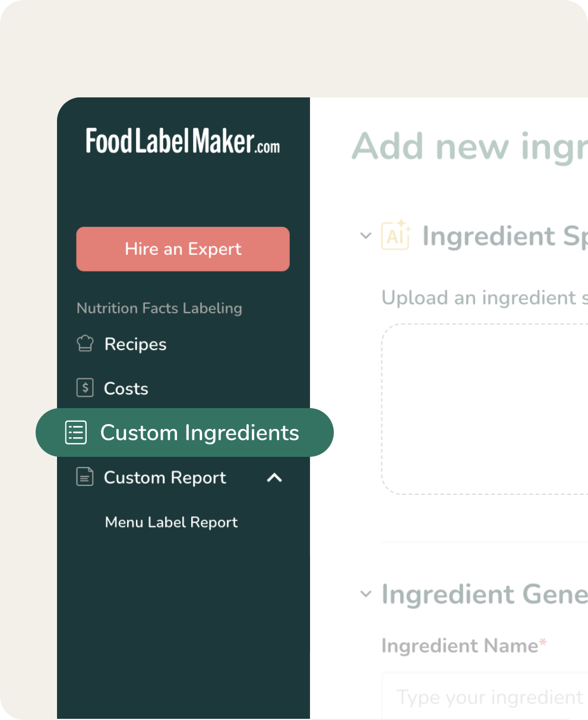Open the Recipes menu item

pyautogui.click(x=135, y=344)
